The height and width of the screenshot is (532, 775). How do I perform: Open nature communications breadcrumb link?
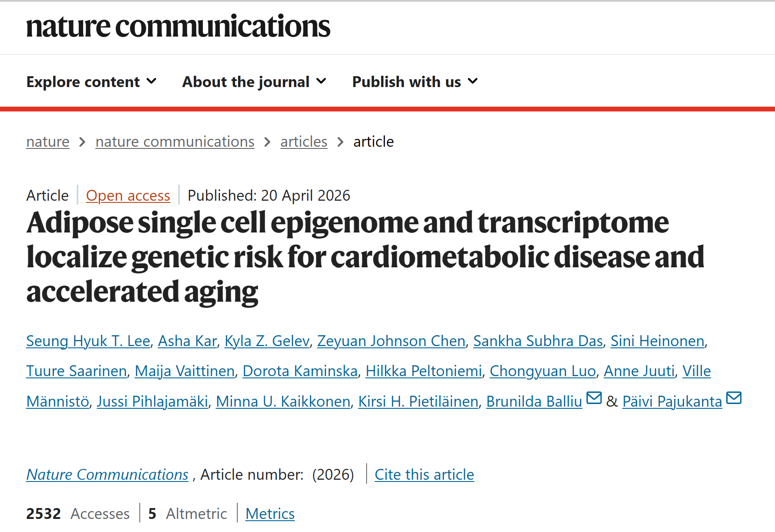coord(175,142)
